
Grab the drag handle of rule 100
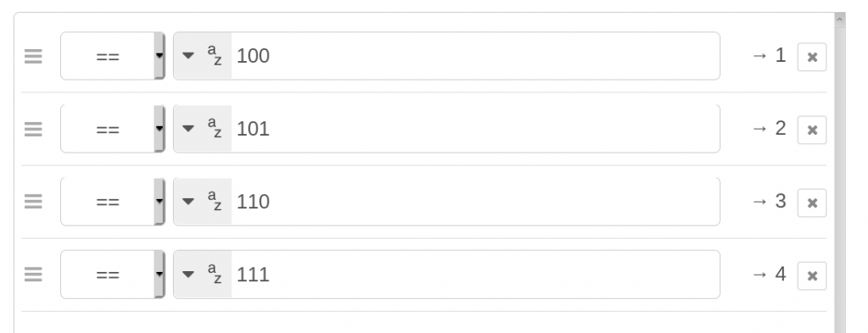[x=33, y=57]
